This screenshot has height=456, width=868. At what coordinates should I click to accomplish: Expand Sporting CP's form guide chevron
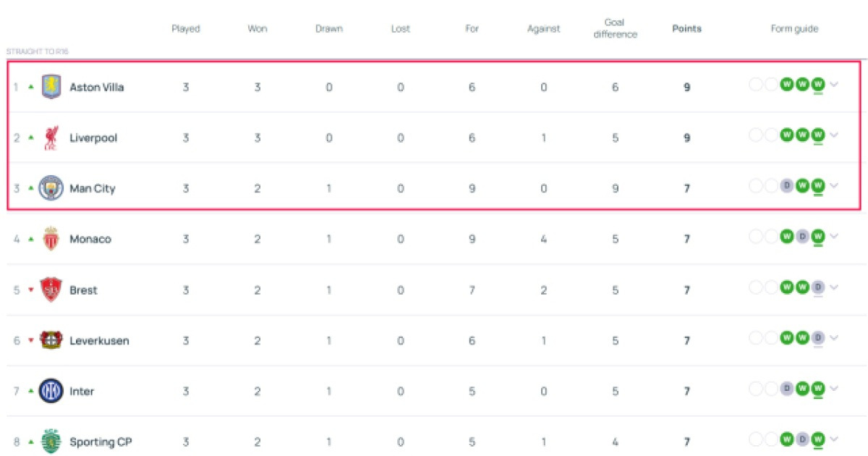click(x=834, y=439)
